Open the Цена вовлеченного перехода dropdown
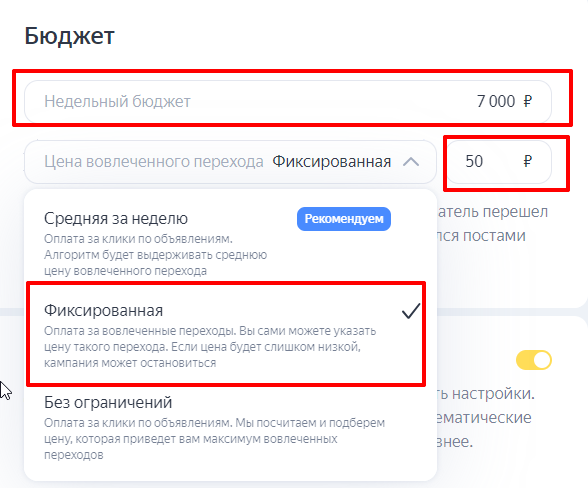The image size is (588, 488). [230, 162]
